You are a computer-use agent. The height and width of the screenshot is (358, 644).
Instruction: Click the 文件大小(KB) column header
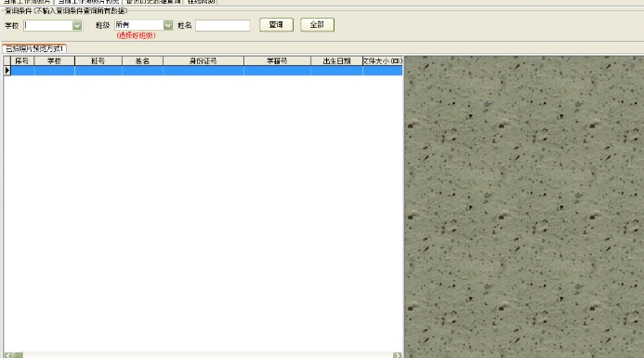pyautogui.click(x=382, y=60)
